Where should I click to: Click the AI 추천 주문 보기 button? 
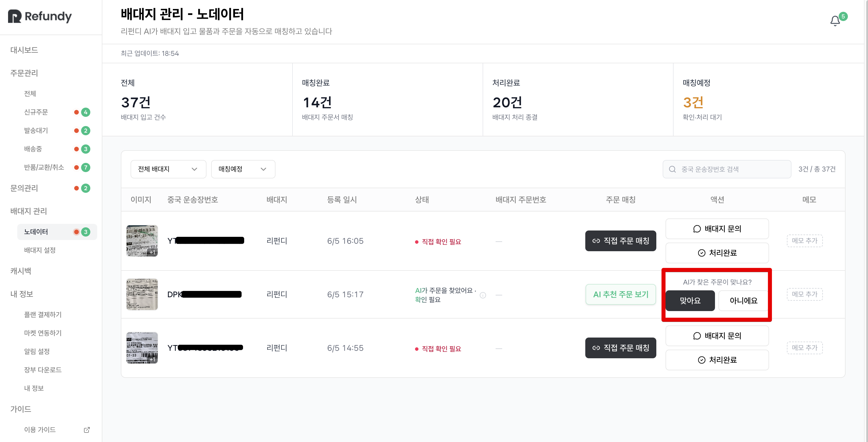(620, 294)
